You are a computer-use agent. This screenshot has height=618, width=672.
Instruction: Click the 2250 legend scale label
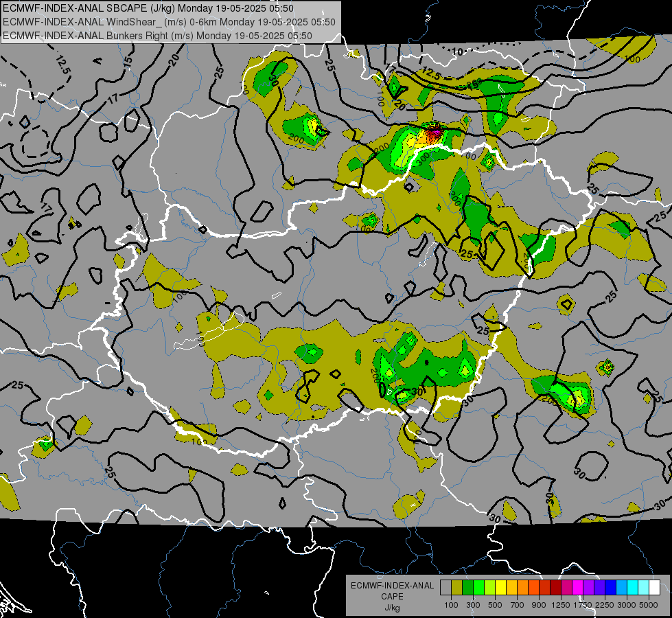605,605
